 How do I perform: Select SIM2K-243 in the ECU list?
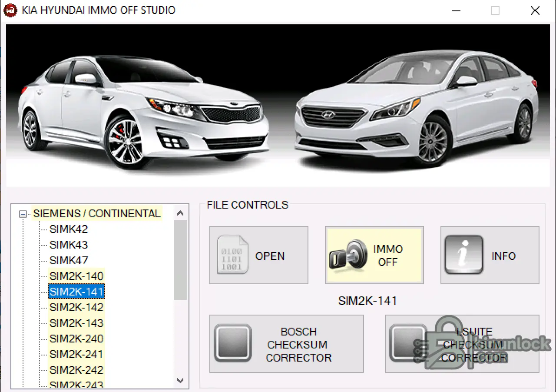pyautogui.click(x=76, y=384)
